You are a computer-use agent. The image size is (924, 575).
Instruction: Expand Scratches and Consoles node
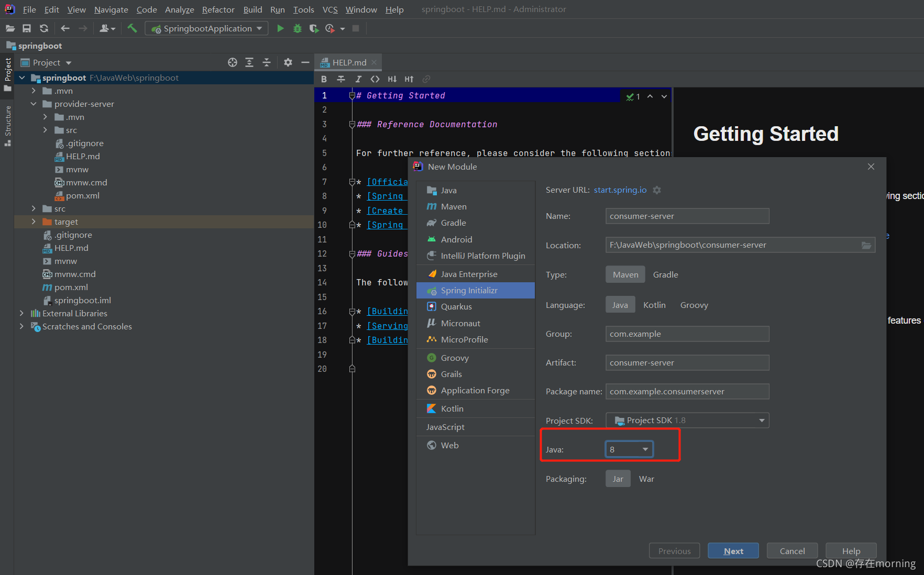21,326
